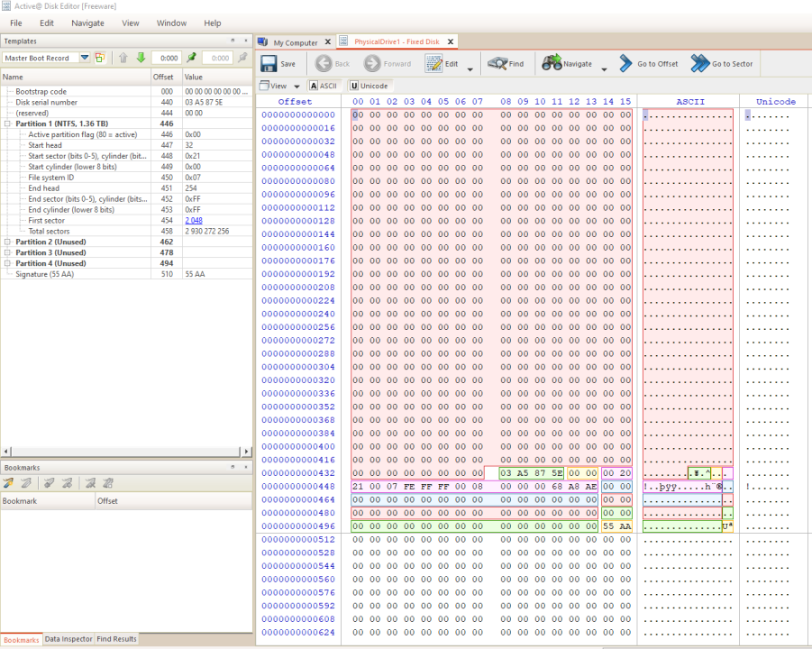Toggle the ASCII column display
Image resolution: width=812 pixels, height=649 pixels.
(323, 86)
